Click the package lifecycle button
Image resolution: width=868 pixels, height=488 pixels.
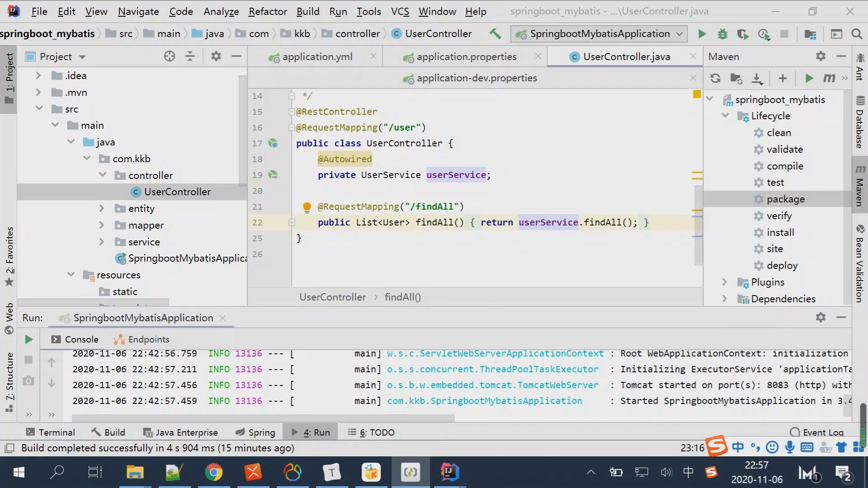[786, 198]
